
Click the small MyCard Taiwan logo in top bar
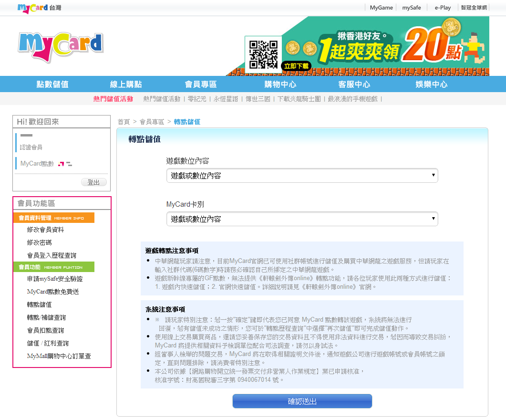[x=40, y=8]
